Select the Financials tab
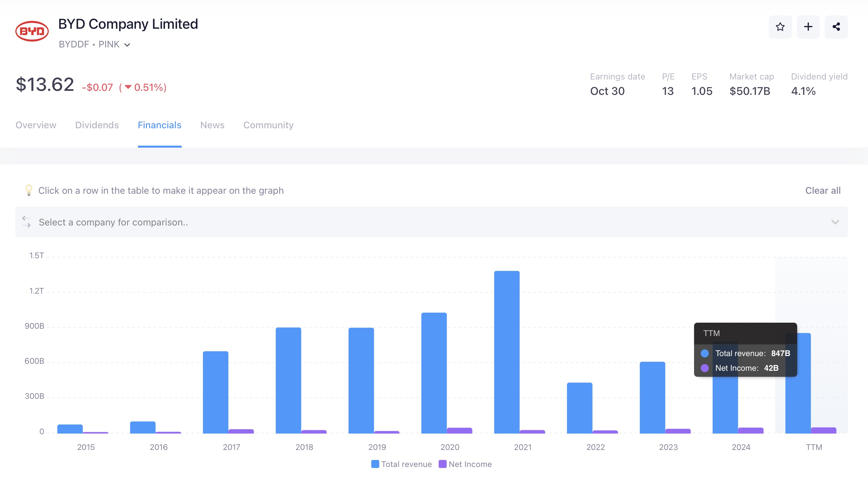Viewport: 868px width, 481px height. click(159, 125)
